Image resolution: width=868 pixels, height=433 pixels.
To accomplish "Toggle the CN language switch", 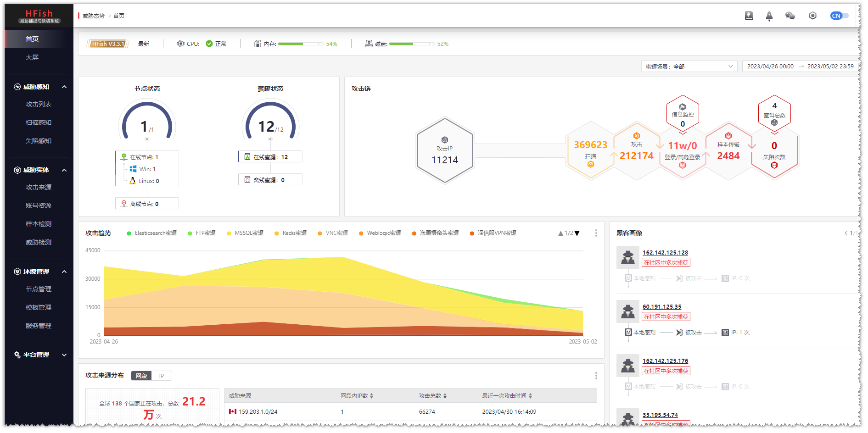I will pos(839,16).
